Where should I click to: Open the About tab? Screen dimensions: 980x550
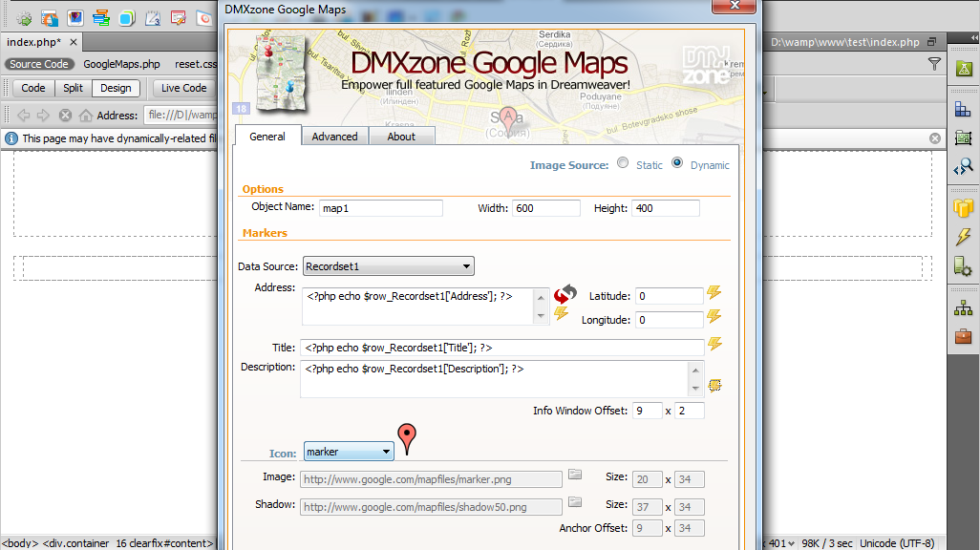pyautogui.click(x=401, y=137)
